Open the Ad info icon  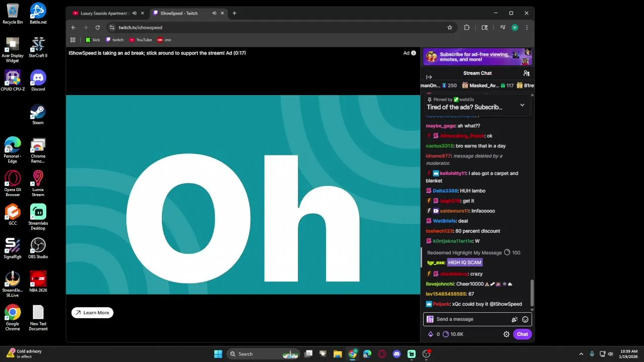pyautogui.click(x=414, y=53)
